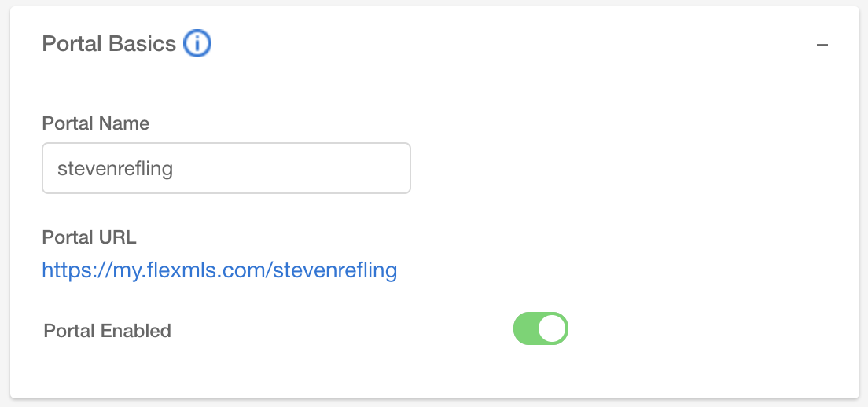
Task: Hide the Portal Basics contents via the minus
Action: 822,45
